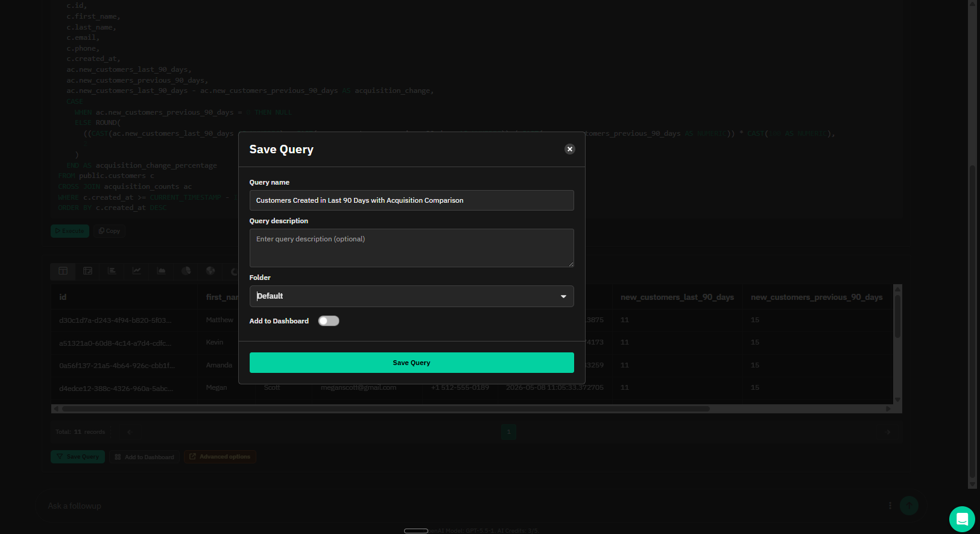980x534 pixels.
Task: Copy the SQL query with Copy button
Action: point(109,231)
